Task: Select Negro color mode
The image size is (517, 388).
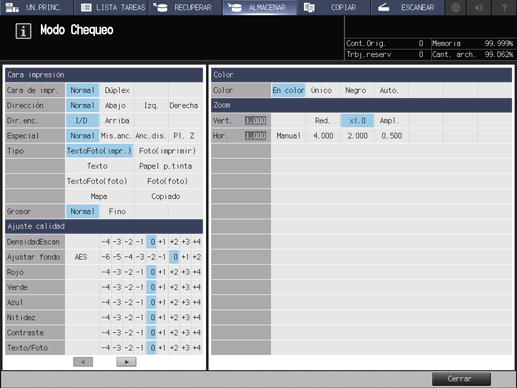Action: pos(357,90)
